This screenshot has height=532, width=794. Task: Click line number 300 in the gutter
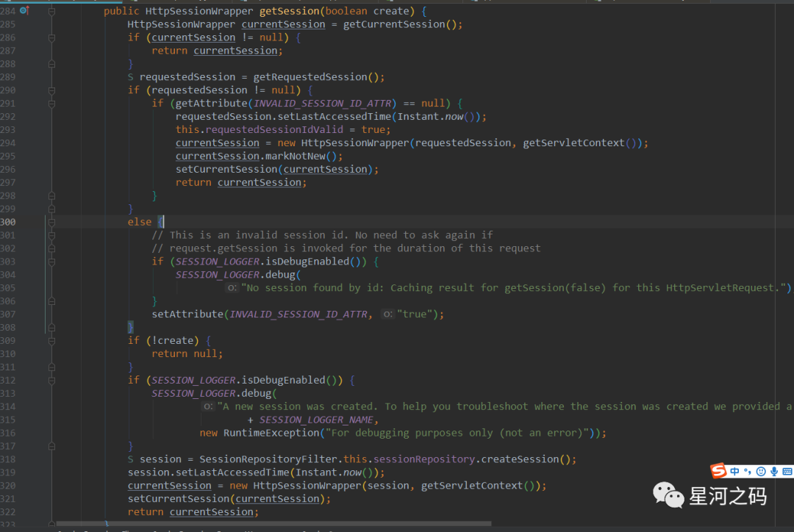pos(7,222)
